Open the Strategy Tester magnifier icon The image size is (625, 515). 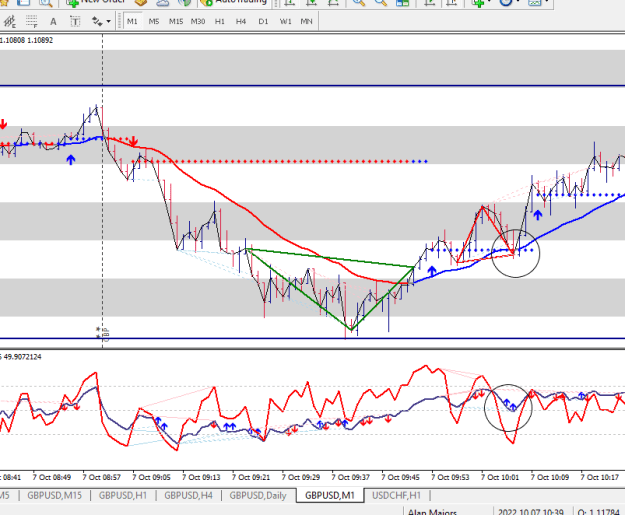click(45, 3)
